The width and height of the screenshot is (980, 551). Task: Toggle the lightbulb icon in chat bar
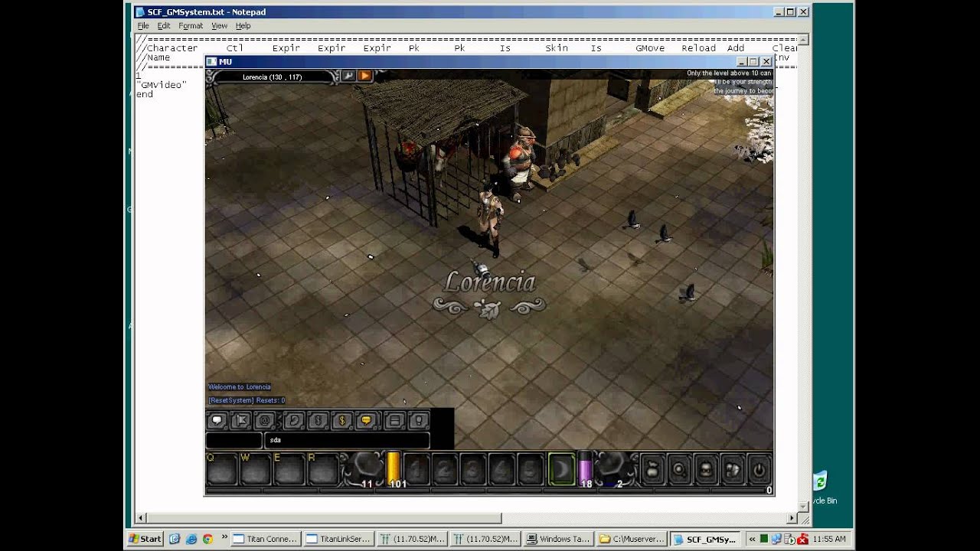[x=418, y=420]
